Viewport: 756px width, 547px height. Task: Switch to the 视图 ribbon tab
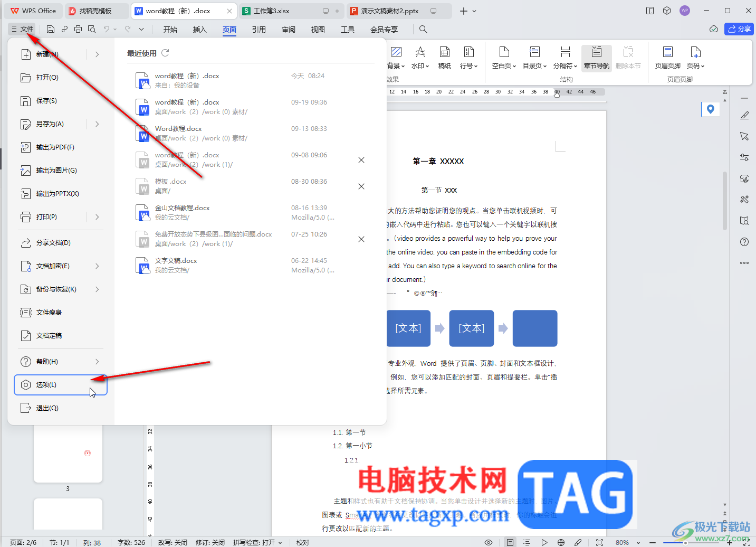coord(318,30)
